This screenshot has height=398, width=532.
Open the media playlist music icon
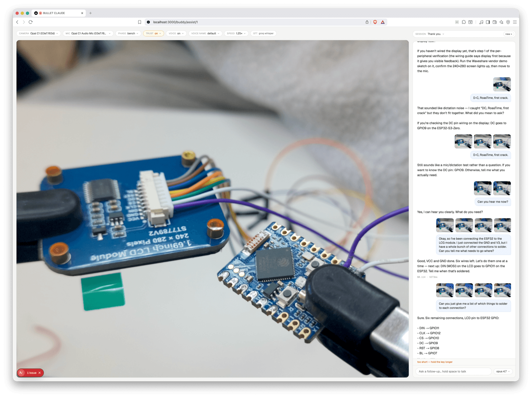(x=481, y=22)
